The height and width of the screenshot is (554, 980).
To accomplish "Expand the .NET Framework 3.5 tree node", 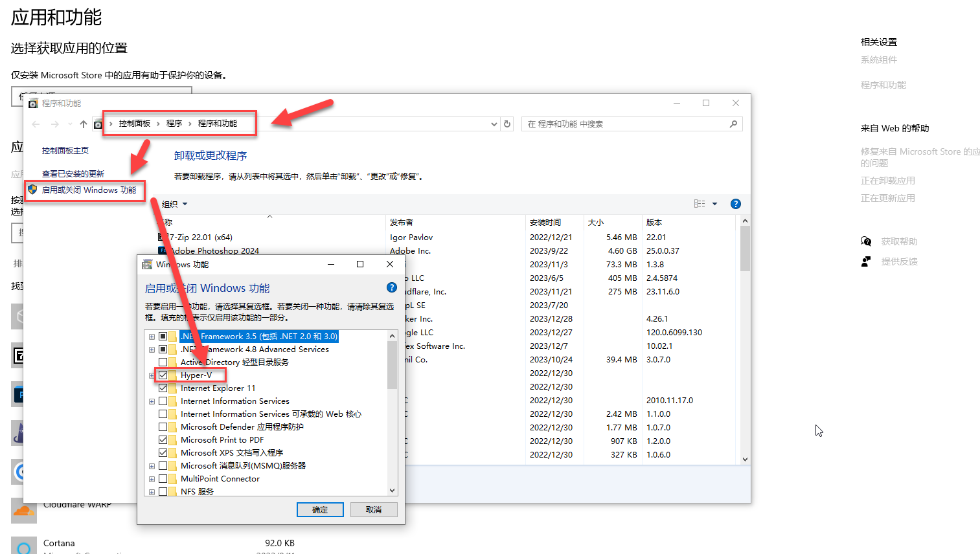I will click(152, 337).
